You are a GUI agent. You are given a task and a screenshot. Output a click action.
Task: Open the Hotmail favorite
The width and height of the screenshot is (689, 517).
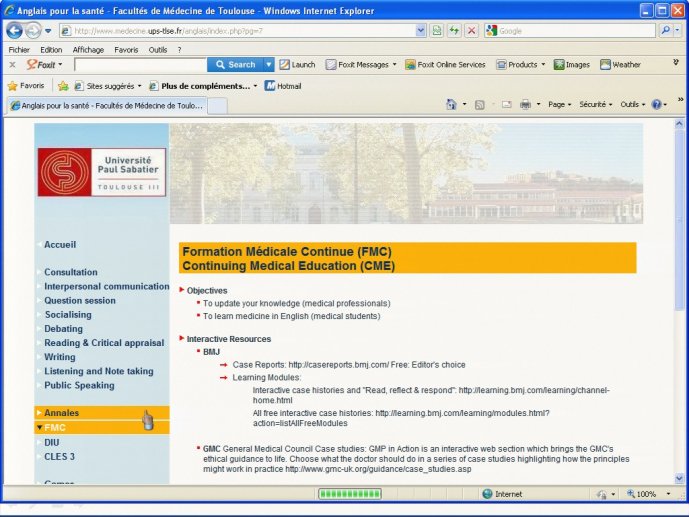click(283, 86)
